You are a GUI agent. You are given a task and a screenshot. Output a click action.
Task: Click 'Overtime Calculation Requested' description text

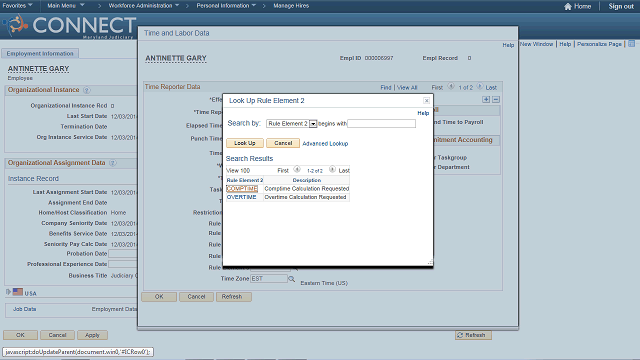click(305, 197)
